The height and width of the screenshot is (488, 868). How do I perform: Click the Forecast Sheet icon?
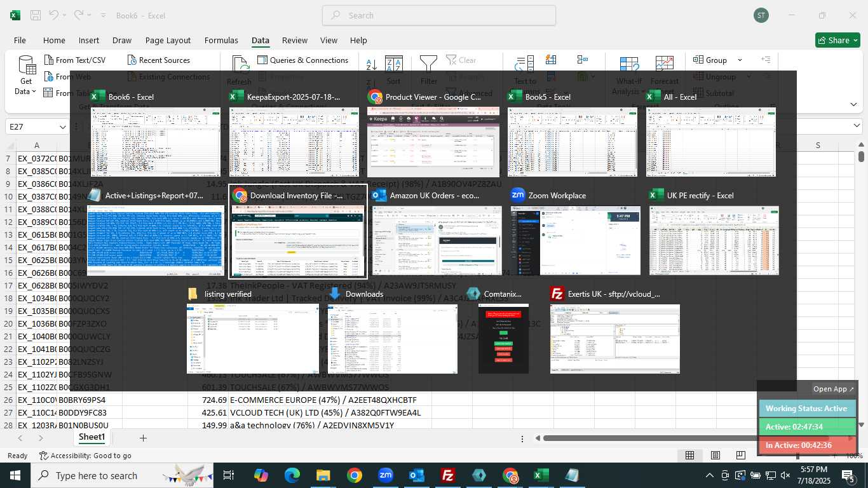tap(665, 71)
